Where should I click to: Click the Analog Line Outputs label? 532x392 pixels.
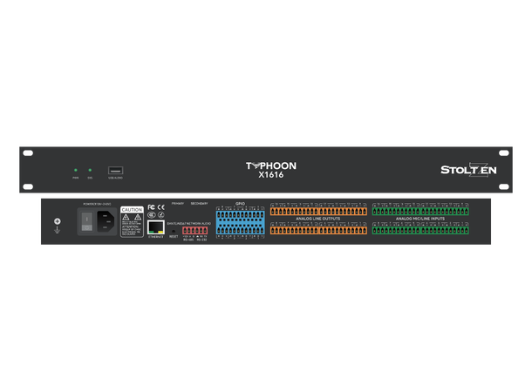pyautogui.click(x=317, y=220)
